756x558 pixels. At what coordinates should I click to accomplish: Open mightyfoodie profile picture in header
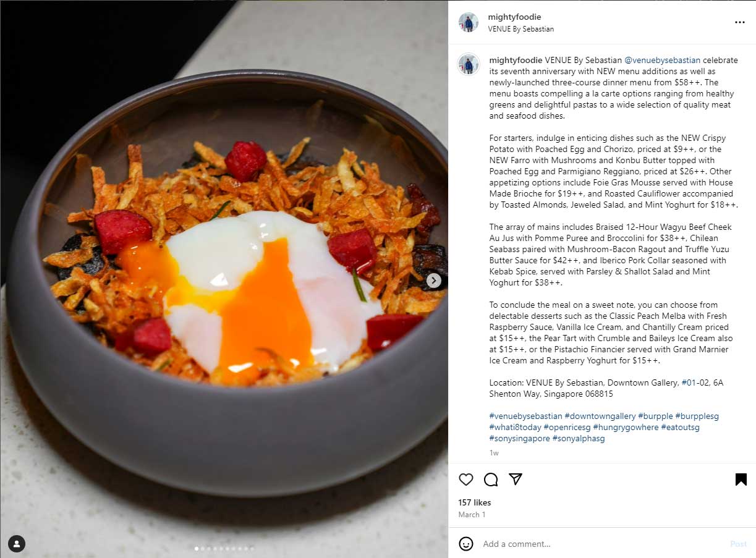tap(469, 22)
